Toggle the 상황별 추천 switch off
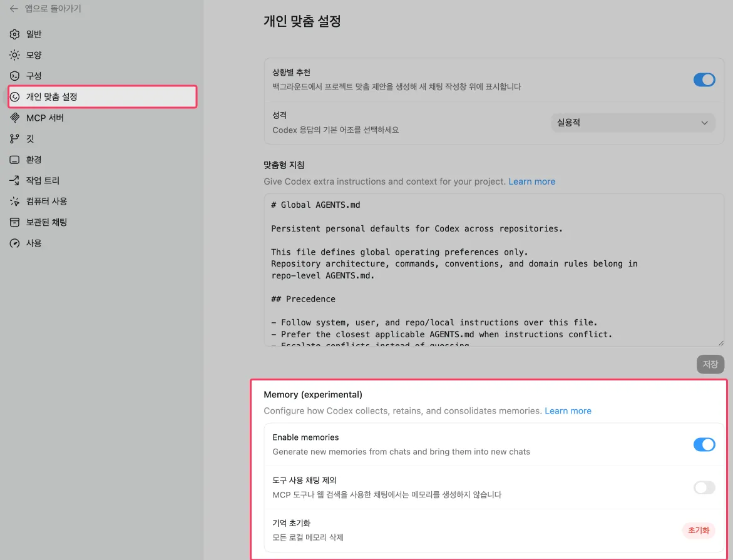Viewport: 733px width, 560px height. [704, 79]
